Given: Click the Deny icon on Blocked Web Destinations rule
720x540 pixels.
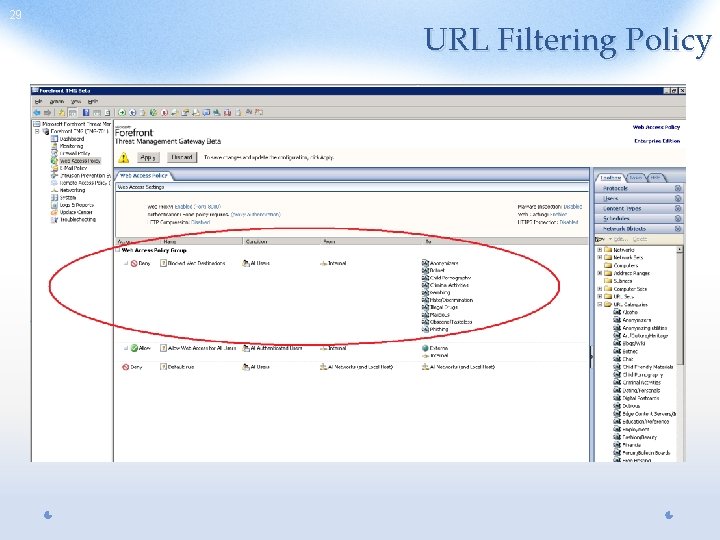Looking at the screenshot, I should [x=134, y=264].
